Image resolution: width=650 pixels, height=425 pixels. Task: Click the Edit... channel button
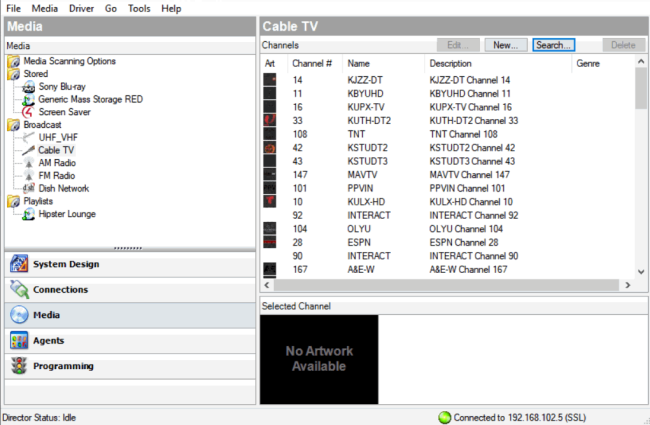458,45
